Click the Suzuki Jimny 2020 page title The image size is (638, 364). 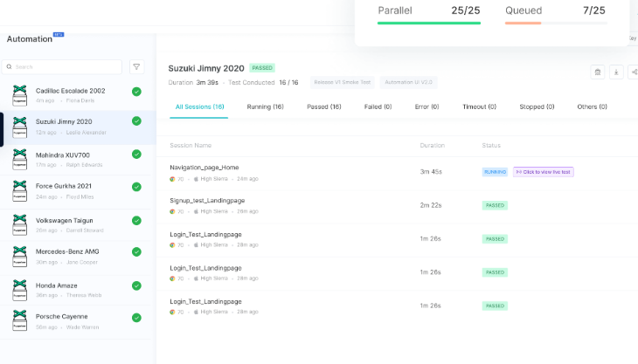click(206, 68)
